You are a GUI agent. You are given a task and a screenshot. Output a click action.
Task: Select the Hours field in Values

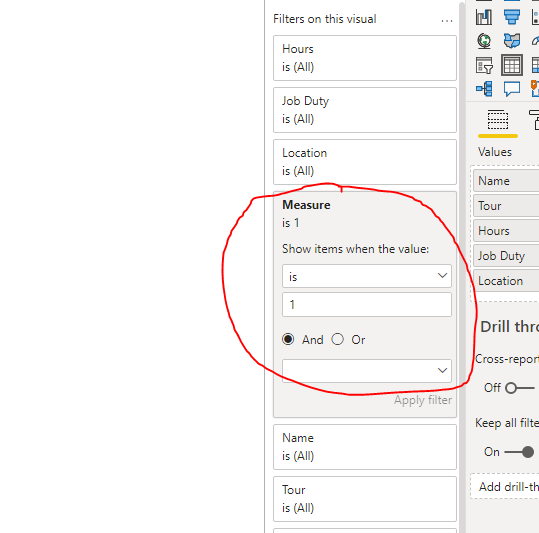tap(506, 231)
